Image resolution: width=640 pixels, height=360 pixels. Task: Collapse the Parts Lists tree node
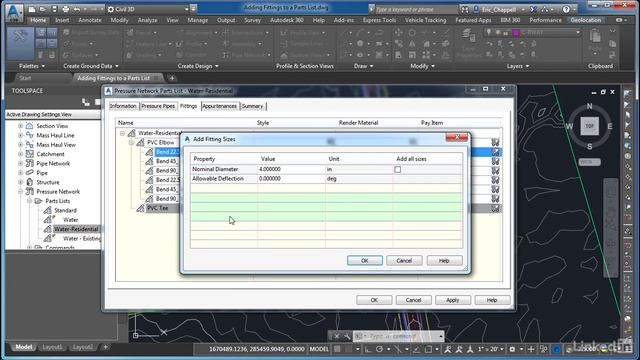click(29, 201)
